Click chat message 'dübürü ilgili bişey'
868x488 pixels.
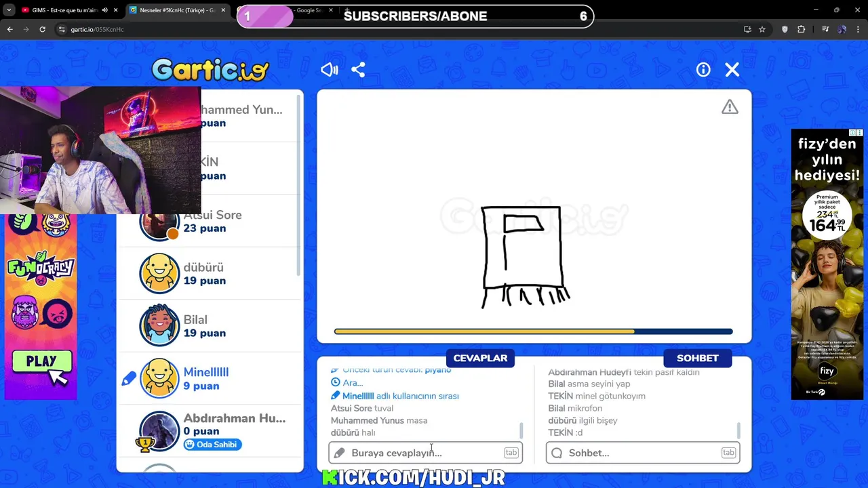583,420
